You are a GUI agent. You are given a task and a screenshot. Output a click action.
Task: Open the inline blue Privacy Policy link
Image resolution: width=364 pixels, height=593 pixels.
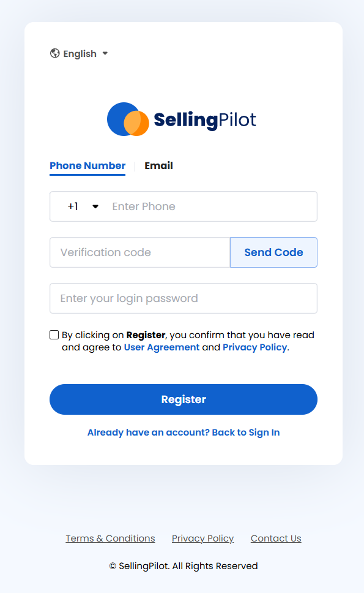[x=255, y=347]
